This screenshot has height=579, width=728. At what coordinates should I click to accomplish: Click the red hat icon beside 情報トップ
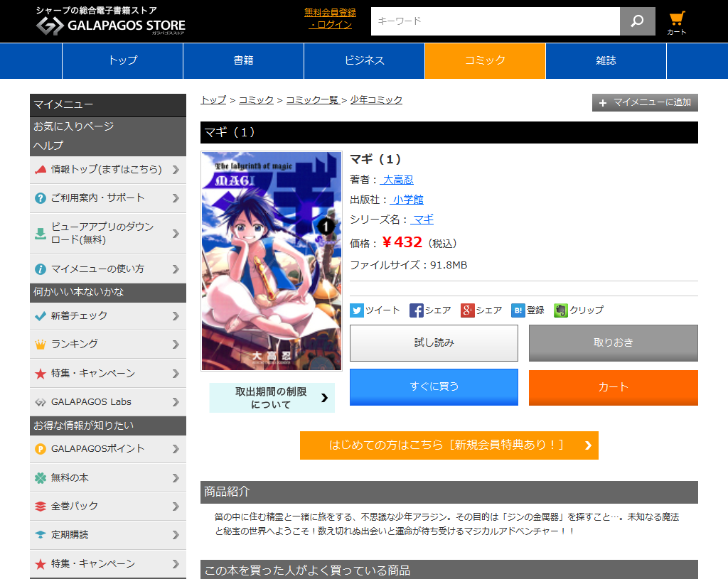click(41, 169)
